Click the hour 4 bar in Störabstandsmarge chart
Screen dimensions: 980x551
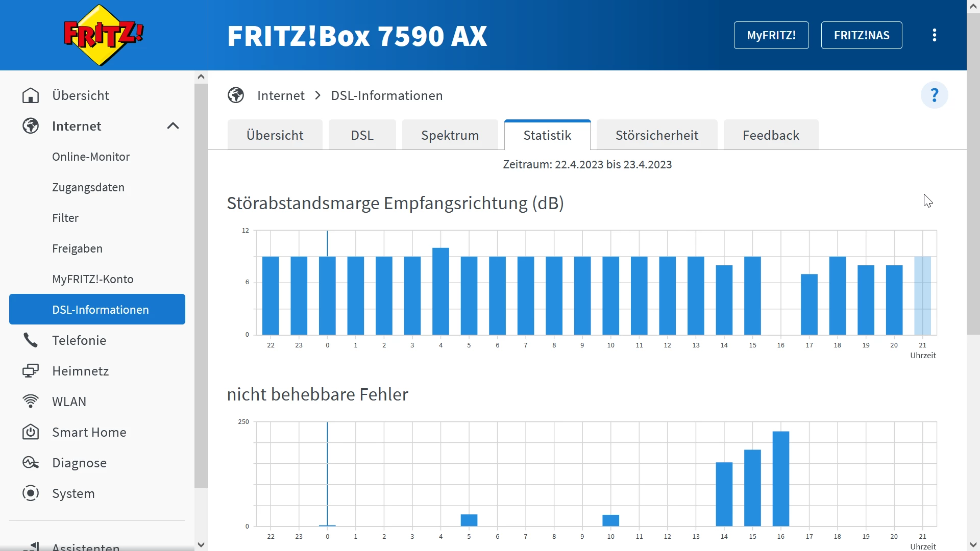440,291
